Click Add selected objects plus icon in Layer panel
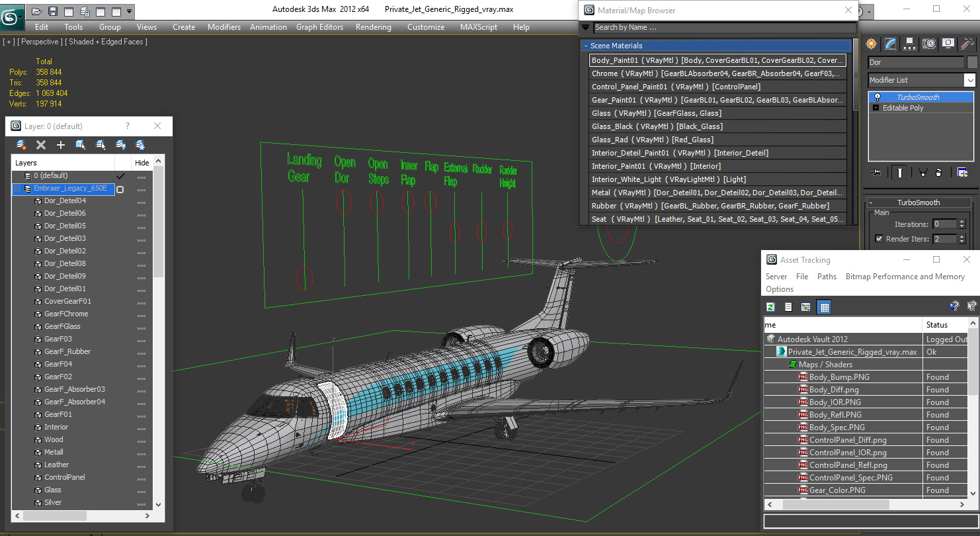This screenshot has height=536, width=980. pyautogui.click(x=61, y=144)
